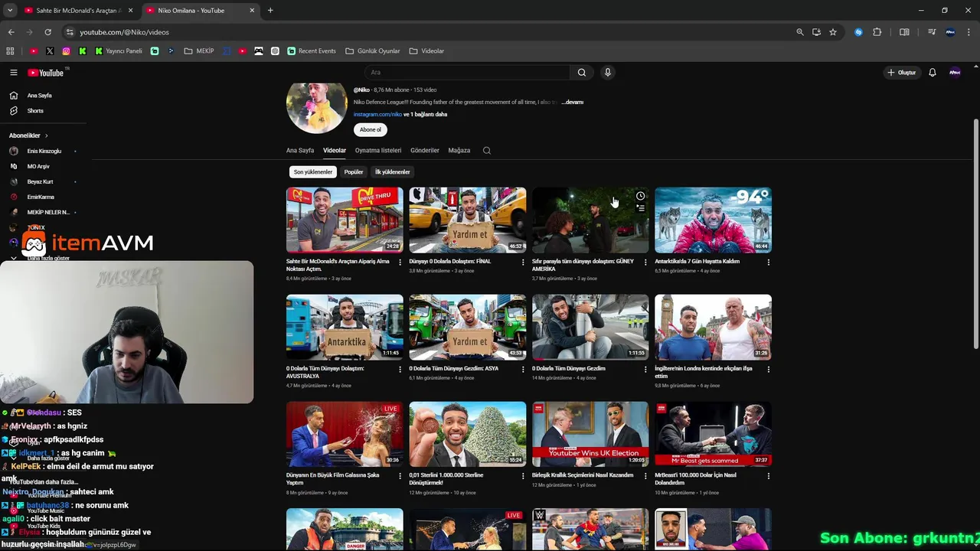Open Antarktika'da 7 Gün video thumbnail
Screen dimensions: 980x551
point(713,220)
